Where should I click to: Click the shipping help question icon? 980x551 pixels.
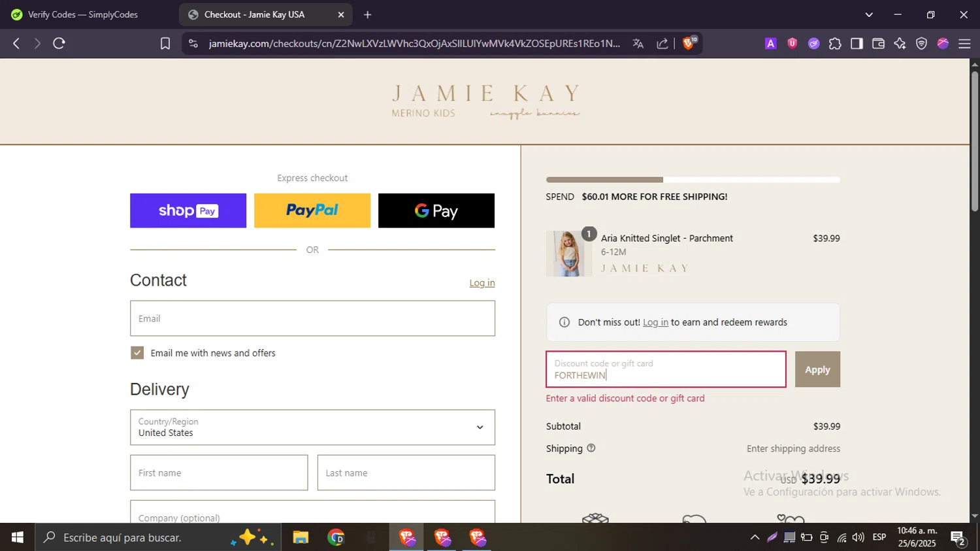[x=591, y=448]
